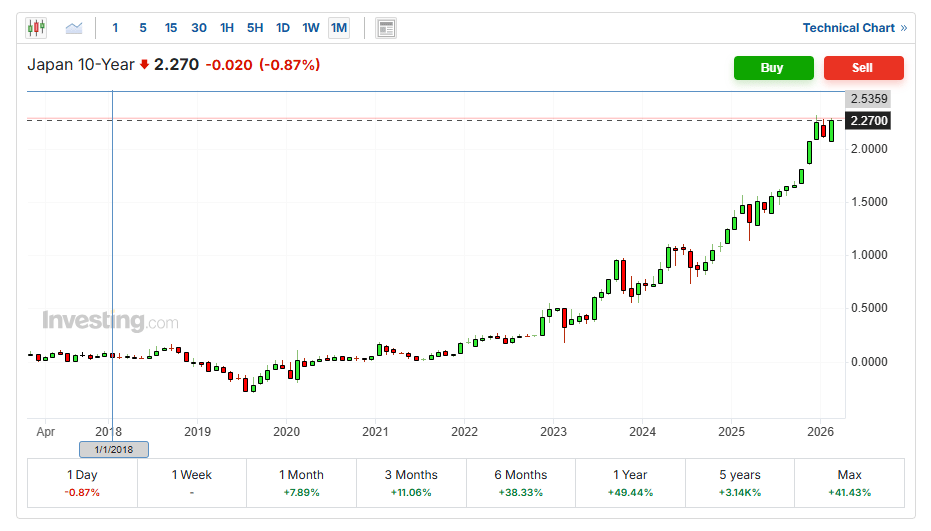Image resolution: width=931 pixels, height=531 pixels.
Task: Select the 30 minute interval
Action: pos(199,28)
